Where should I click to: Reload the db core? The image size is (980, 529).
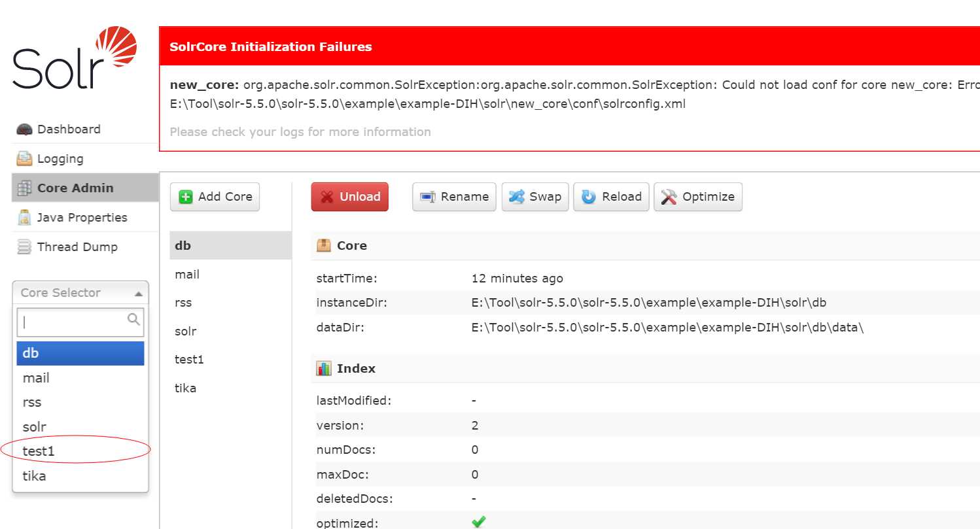(x=611, y=197)
